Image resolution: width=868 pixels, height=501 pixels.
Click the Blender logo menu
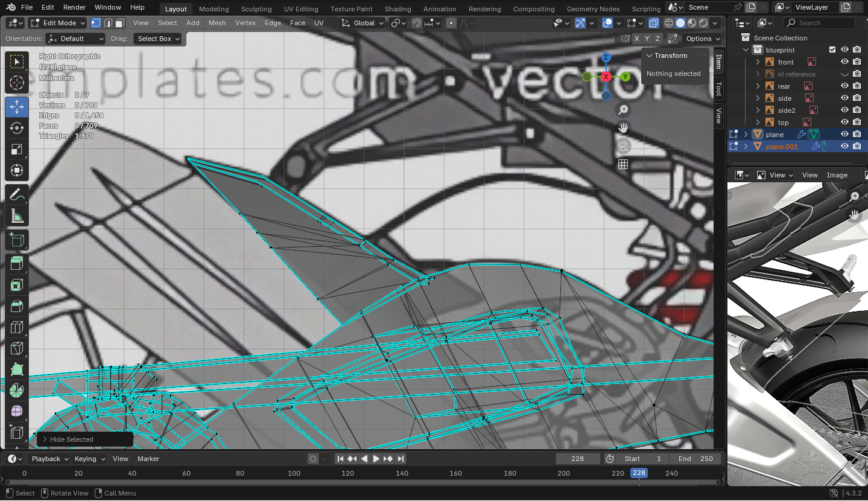click(x=10, y=7)
